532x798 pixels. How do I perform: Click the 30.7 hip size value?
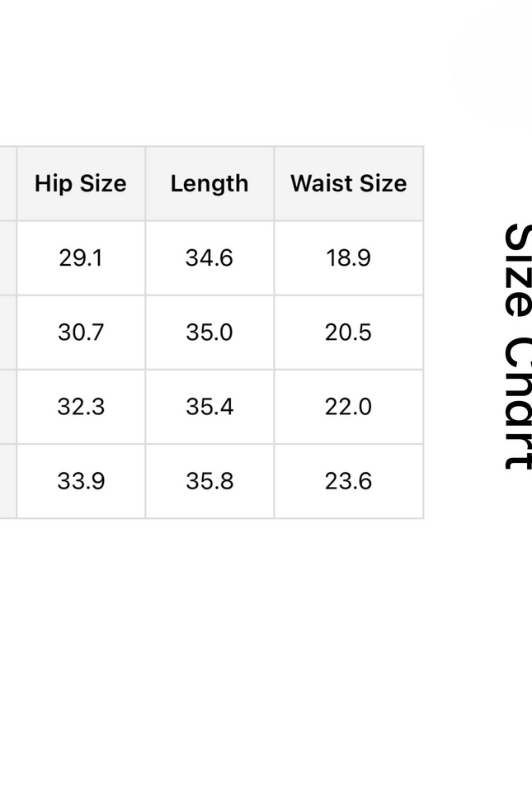click(81, 332)
